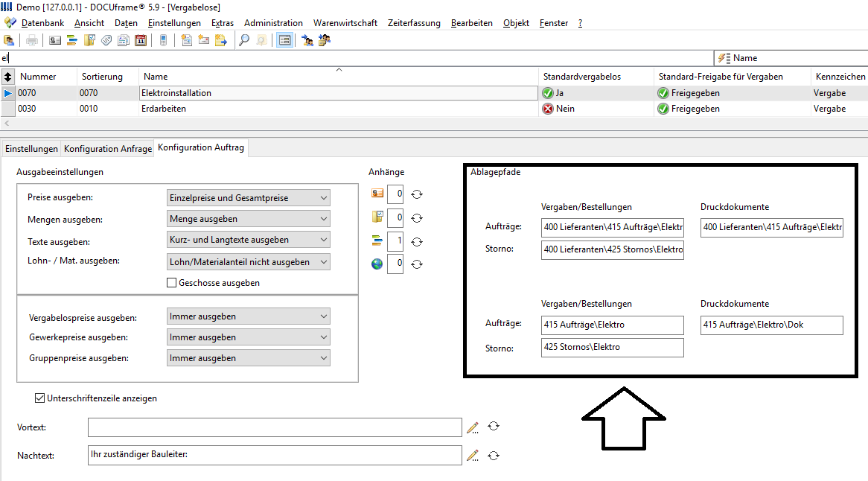Click the left scroll arrow of table scrollbar

7,124
